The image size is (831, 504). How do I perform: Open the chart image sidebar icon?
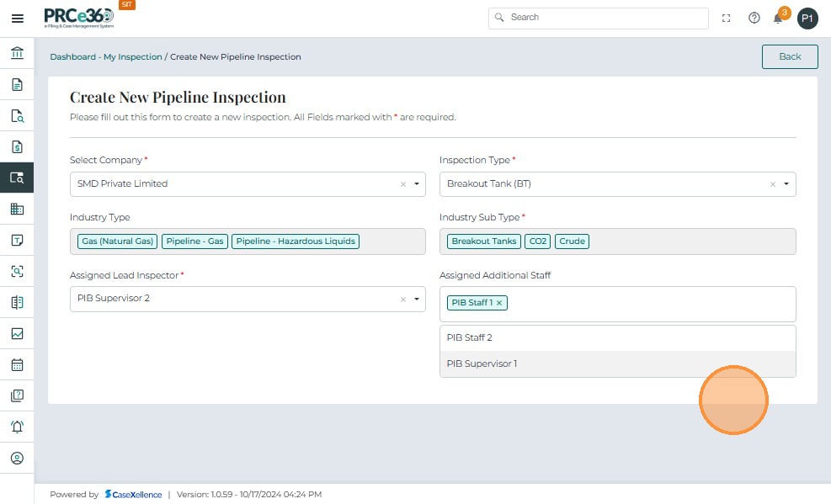coord(17,333)
